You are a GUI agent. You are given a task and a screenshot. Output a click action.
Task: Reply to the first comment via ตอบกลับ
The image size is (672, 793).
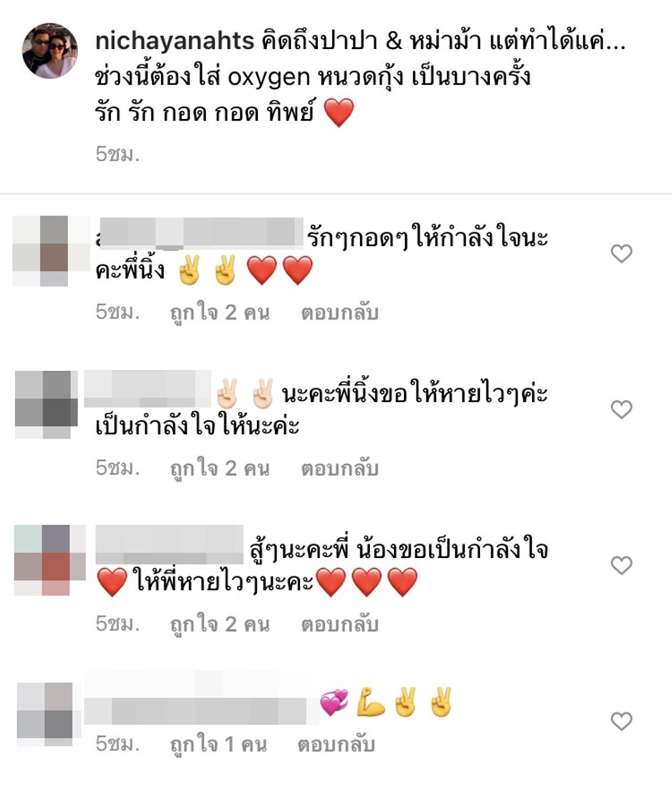pyautogui.click(x=340, y=312)
